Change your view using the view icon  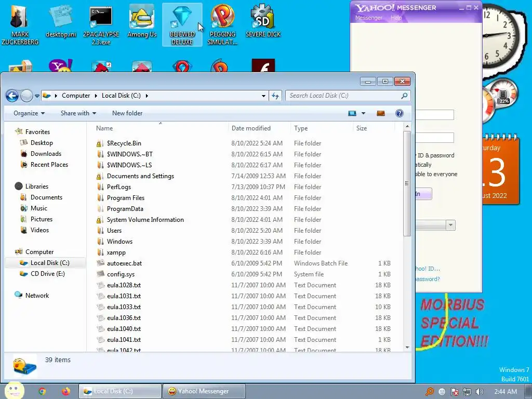pyautogui.click(x=352, y=113)
